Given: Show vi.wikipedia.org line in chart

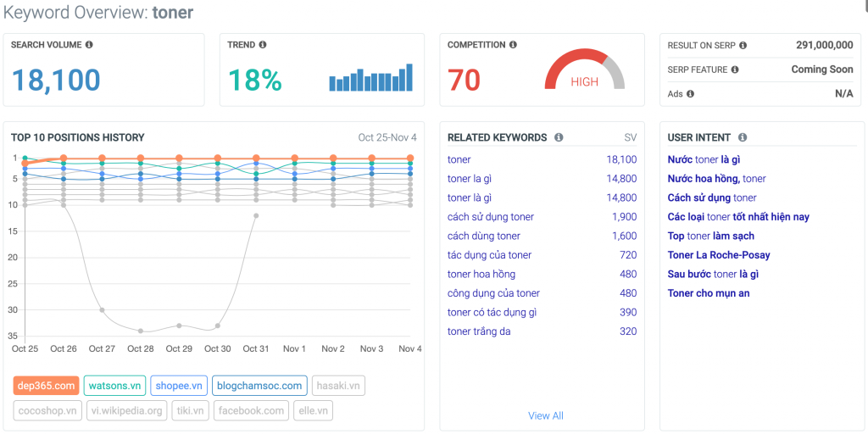Looking at the screenshot, I should [x=126, y=411].
